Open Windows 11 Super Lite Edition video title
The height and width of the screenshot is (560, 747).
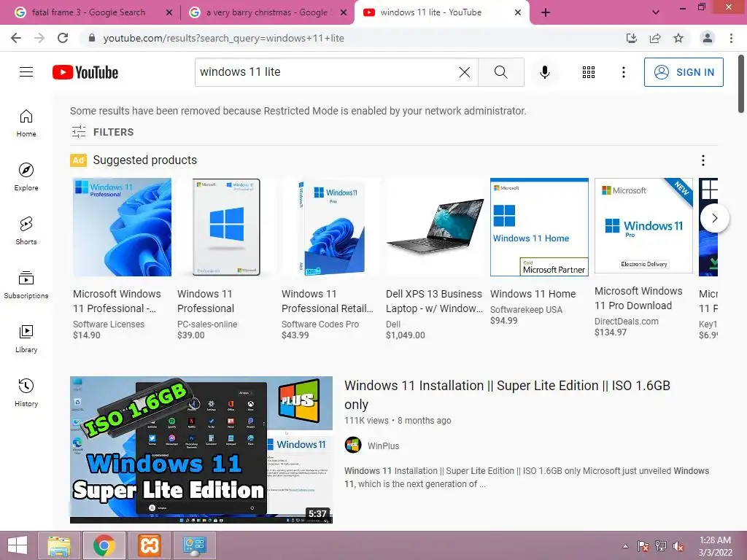pyautogui.click(x=508, y=394)
